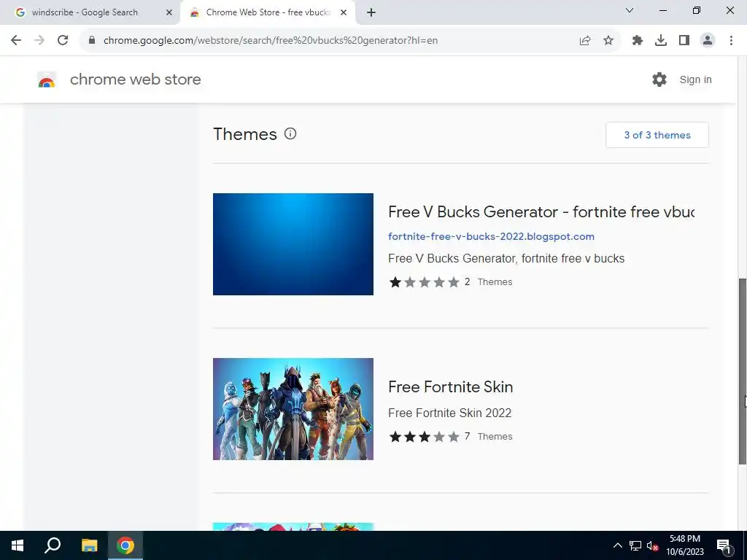
Task: Select the Chrome Web Store tab
Action: pos(268,12)
